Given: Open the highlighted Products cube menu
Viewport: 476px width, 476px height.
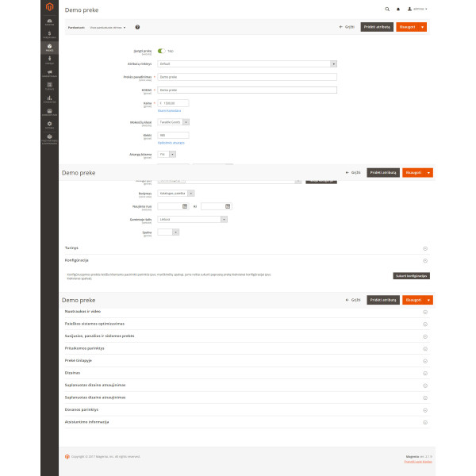Looking at the screenshot, I should coord(49,48).
